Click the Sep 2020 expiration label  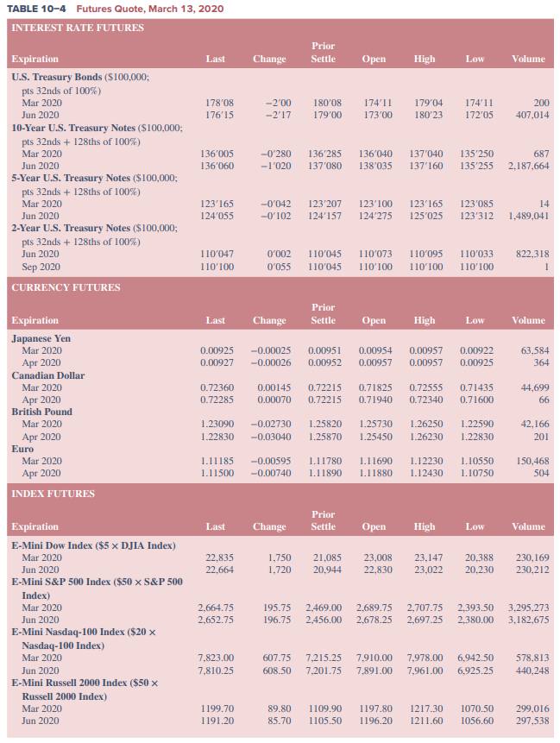41,267
